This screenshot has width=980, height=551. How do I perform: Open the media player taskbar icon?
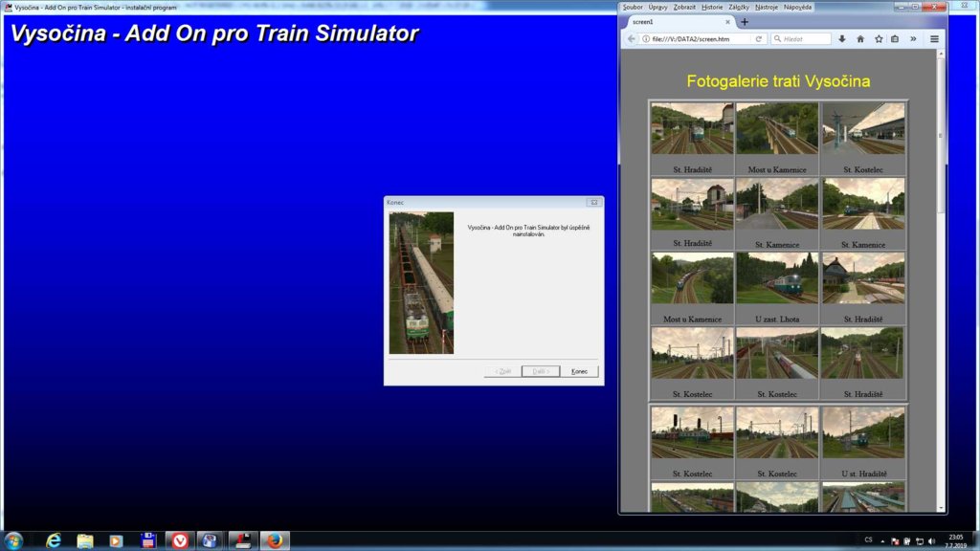click(x=116, y=540)
